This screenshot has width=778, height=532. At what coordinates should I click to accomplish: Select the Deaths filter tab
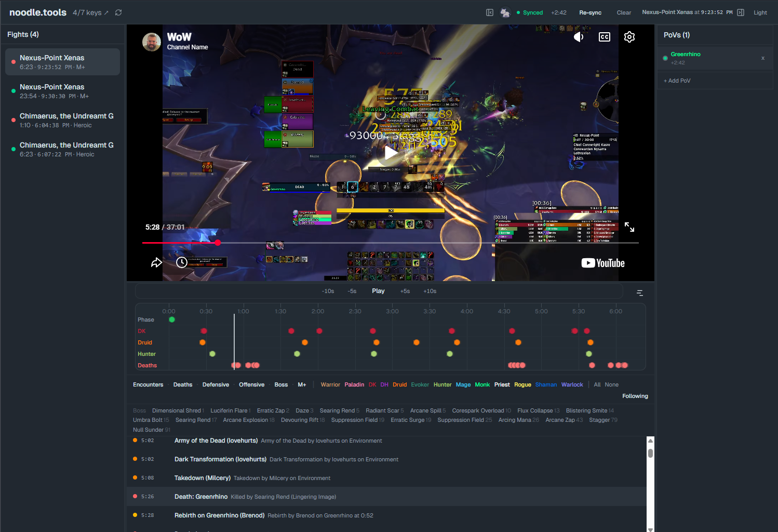pyautogui.click(x=182, y=384)
